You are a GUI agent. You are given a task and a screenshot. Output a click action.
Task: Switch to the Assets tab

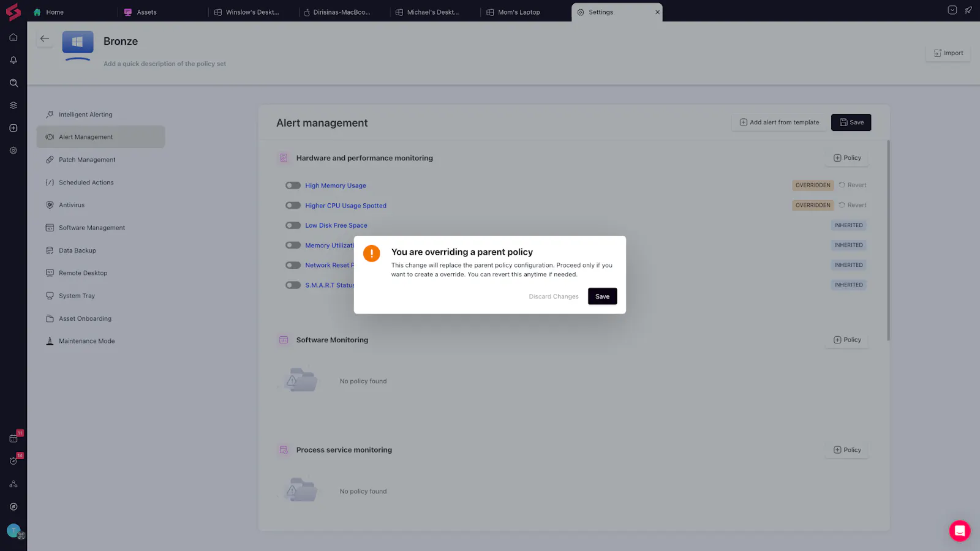pos(146,12)
